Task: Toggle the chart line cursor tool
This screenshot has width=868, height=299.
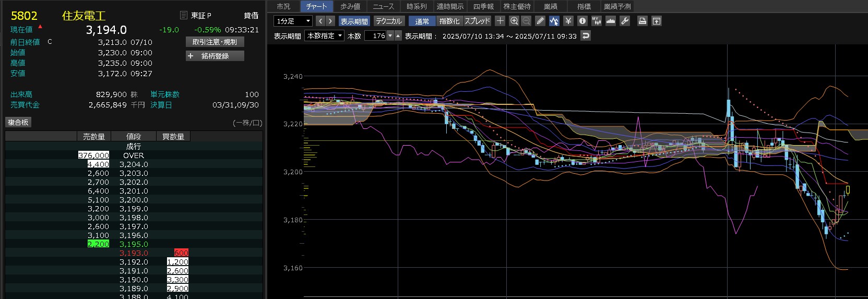Action: [554, 21]
